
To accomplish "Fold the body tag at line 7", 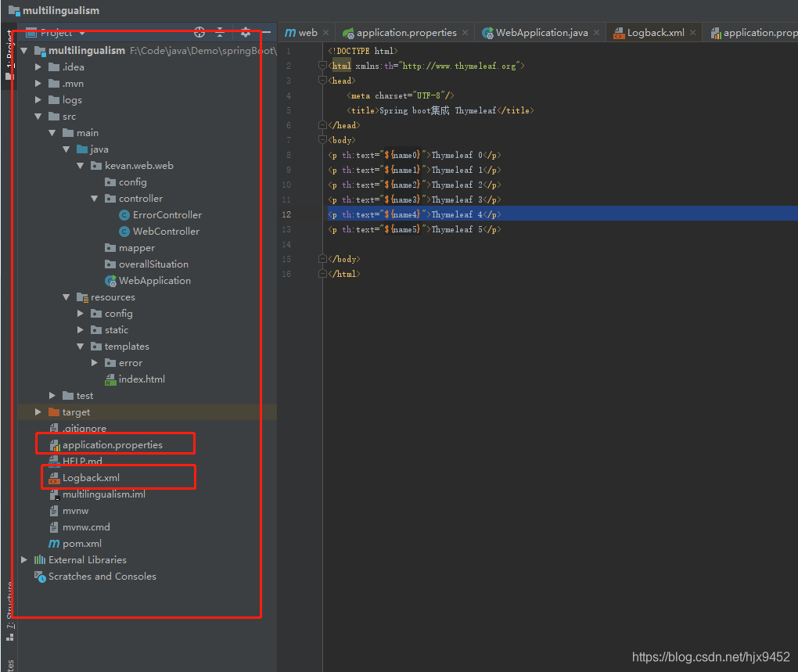I will click(322, 140).
